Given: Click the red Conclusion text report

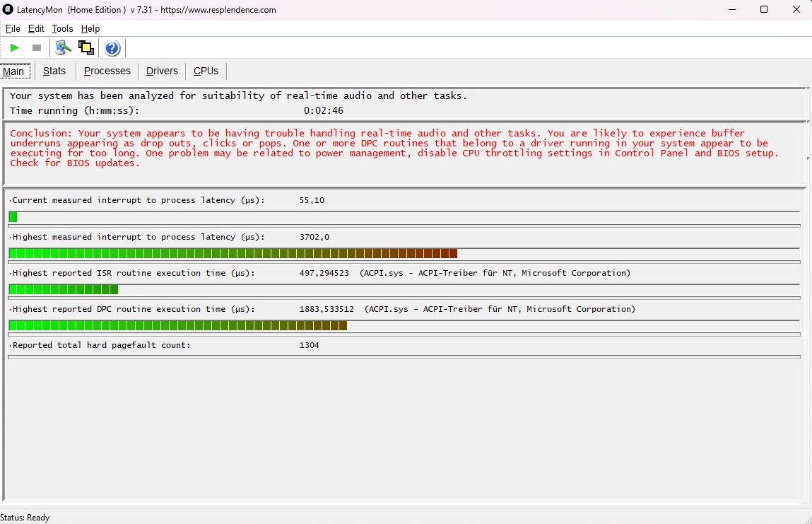Looking at the screenshot, I should pyautogui.click(x=394, y=148).
